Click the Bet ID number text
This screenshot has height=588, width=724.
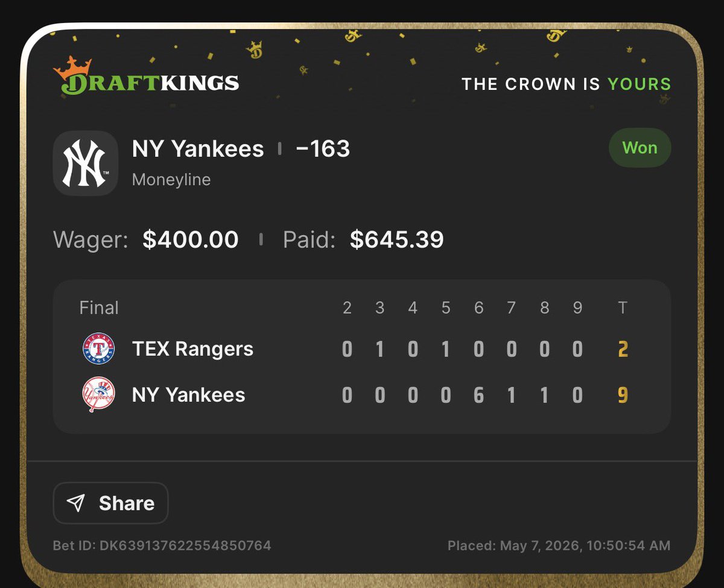(162, 546)
